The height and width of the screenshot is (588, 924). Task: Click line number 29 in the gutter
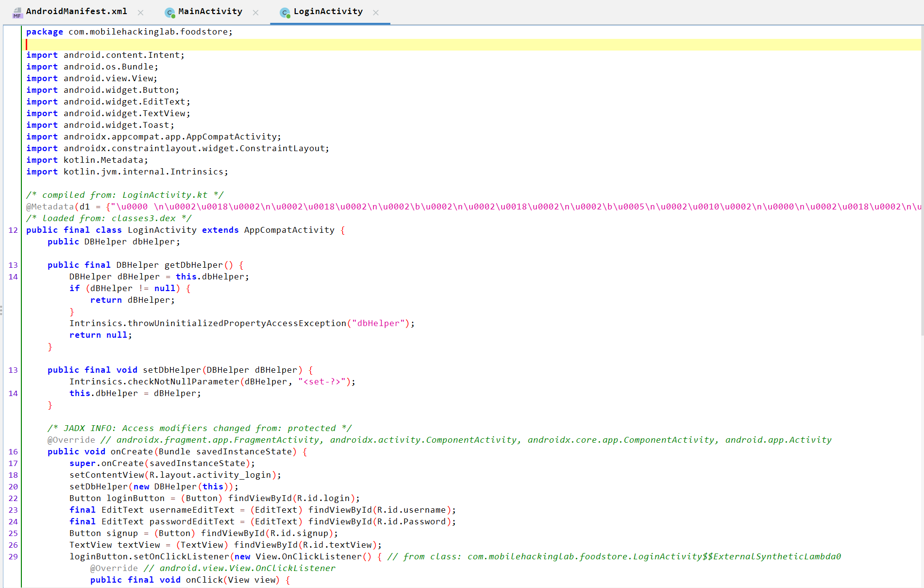[x=13, y=556]
